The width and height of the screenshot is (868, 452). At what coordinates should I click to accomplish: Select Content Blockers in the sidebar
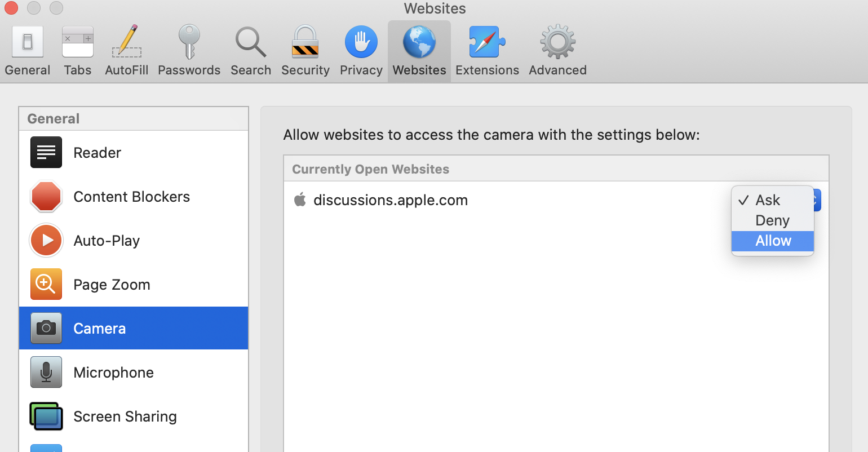pyautogui.click(x=134, y=197)
